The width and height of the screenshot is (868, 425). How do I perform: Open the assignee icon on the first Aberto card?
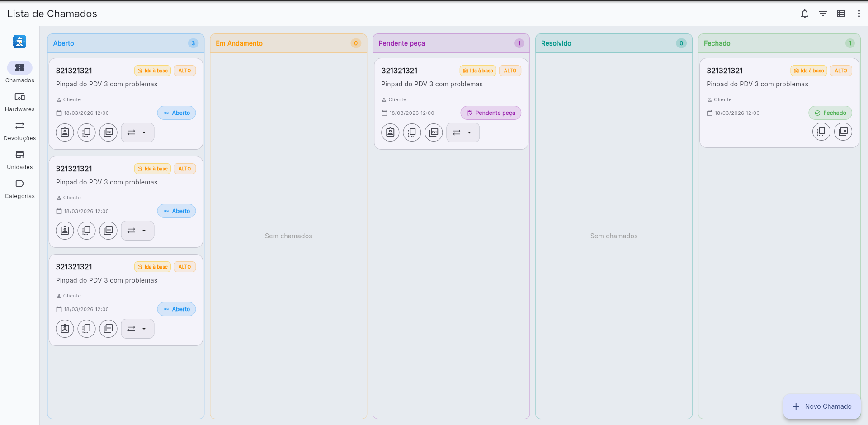click(65, 132)
